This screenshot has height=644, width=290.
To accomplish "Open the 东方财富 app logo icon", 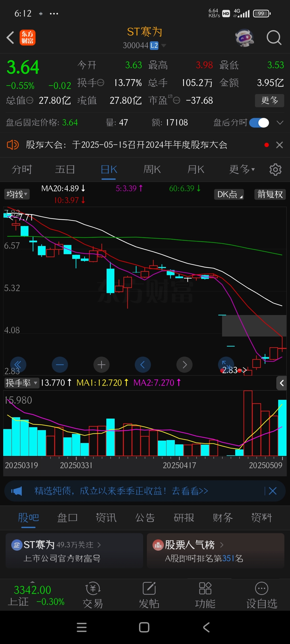I will pyautogui.click(x=27, y=38).
